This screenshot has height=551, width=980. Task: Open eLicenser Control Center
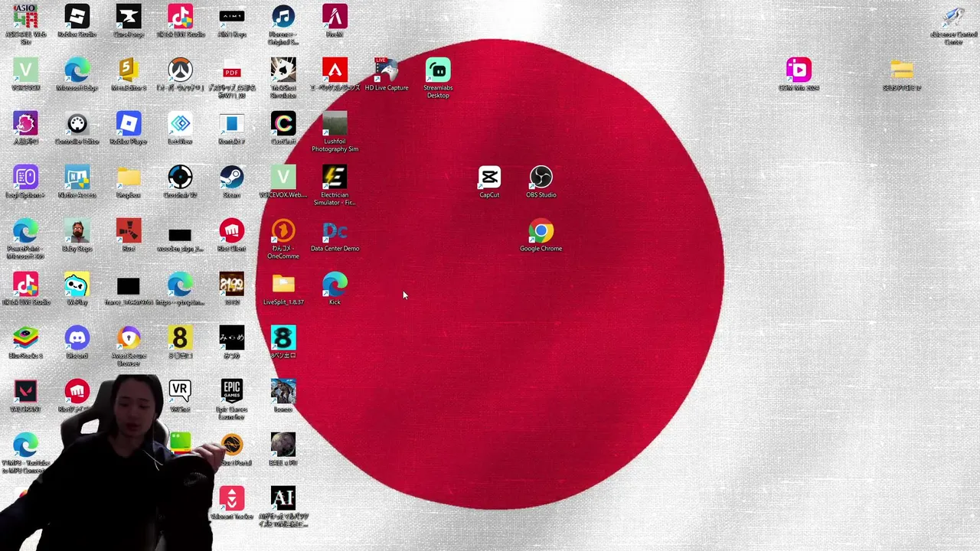click(953, 17)
